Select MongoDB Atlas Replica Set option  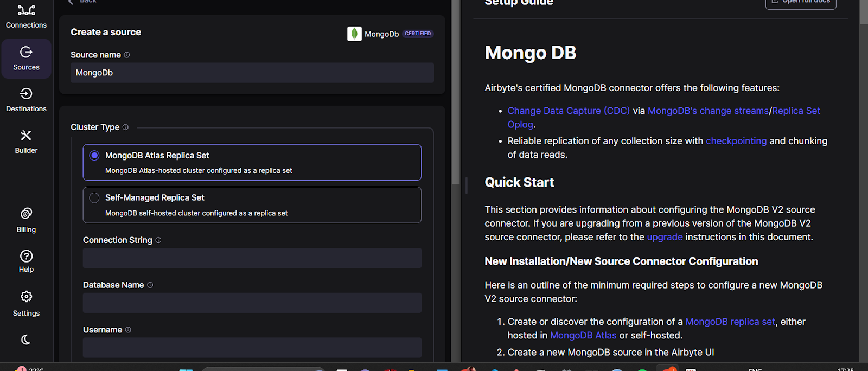252,162
